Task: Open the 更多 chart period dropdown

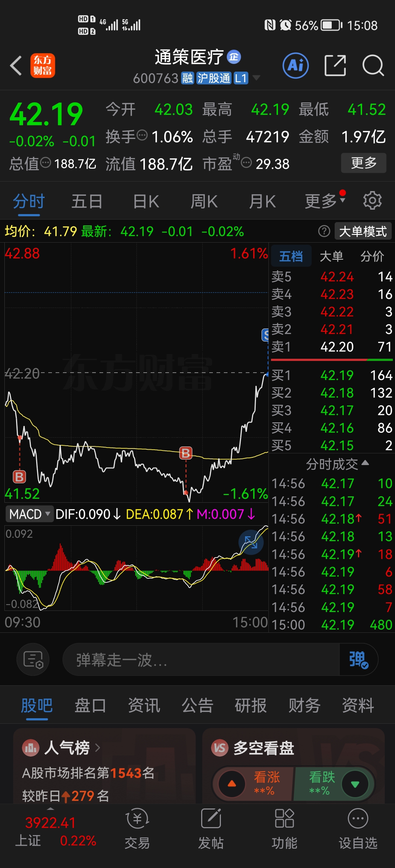Action: [x=325, y=201]
